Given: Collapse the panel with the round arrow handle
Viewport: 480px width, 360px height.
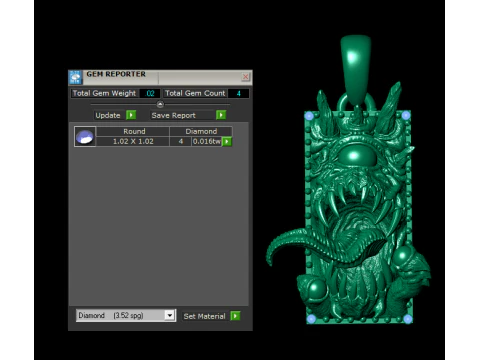Looking at the screenshot, I should tap(160, 104).
